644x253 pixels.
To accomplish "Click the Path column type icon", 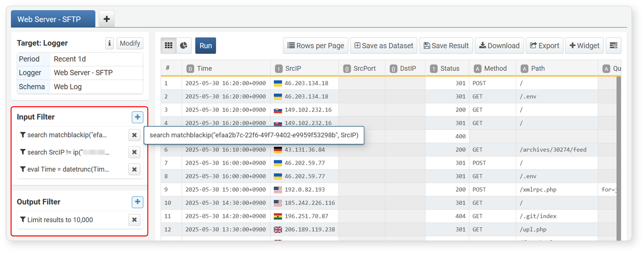I will click(524, 69).
